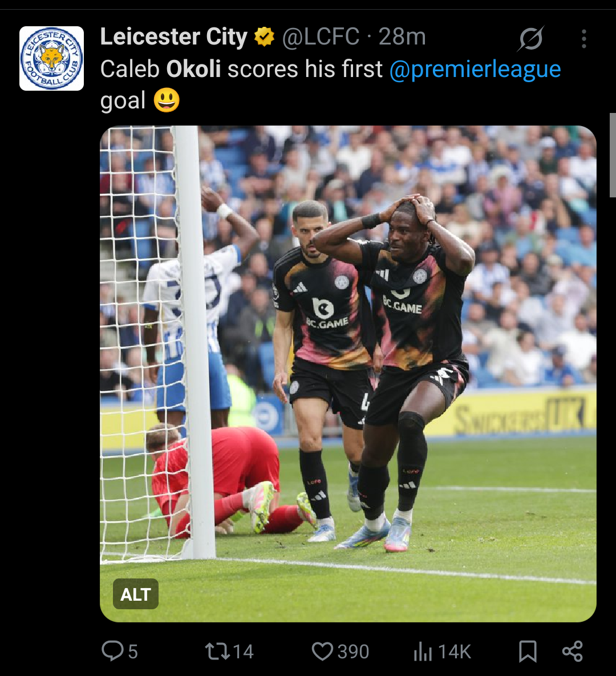Image resolution: width=616 pixels, height=676 pixels.
Task: Open the match photo full screen
Action: 348,374
